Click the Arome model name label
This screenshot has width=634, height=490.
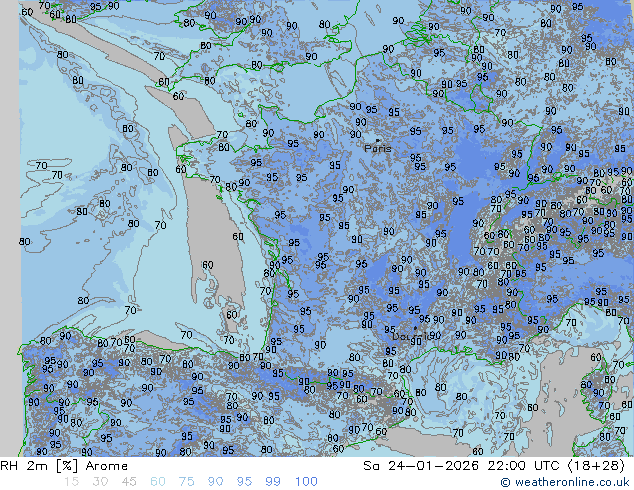coord(107,466)
